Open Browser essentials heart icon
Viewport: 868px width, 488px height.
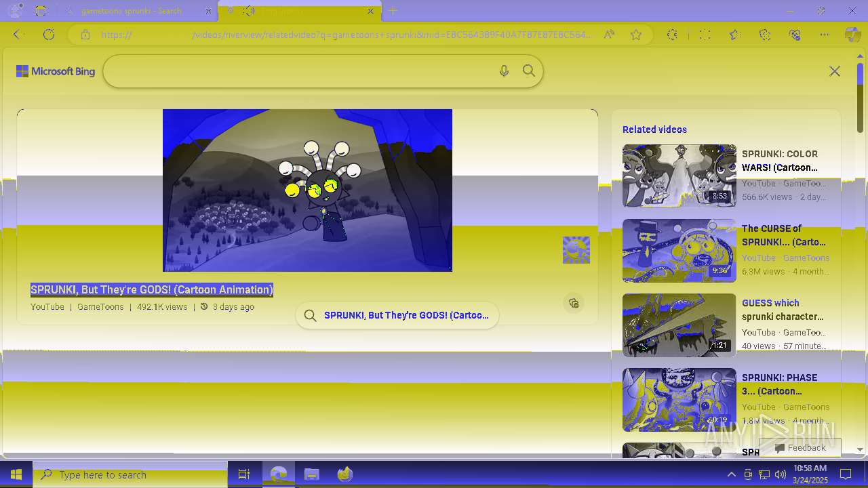795,35
